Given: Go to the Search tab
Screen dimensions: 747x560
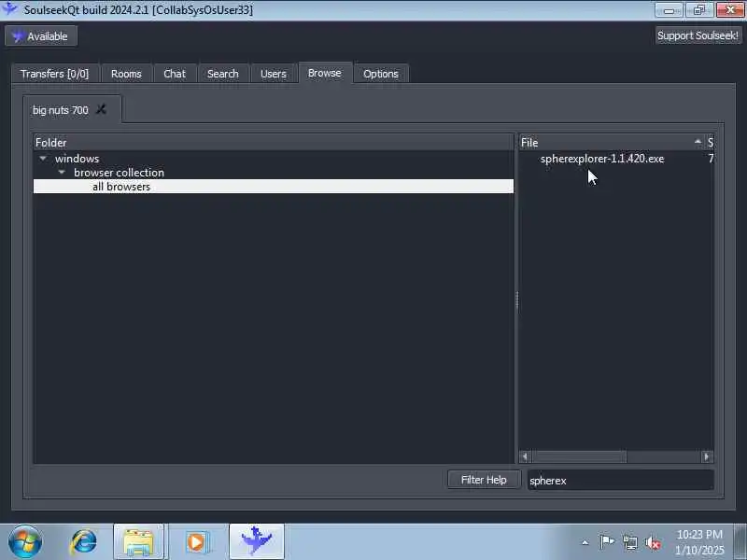Looking at the screenshot, I should (223, 74).
